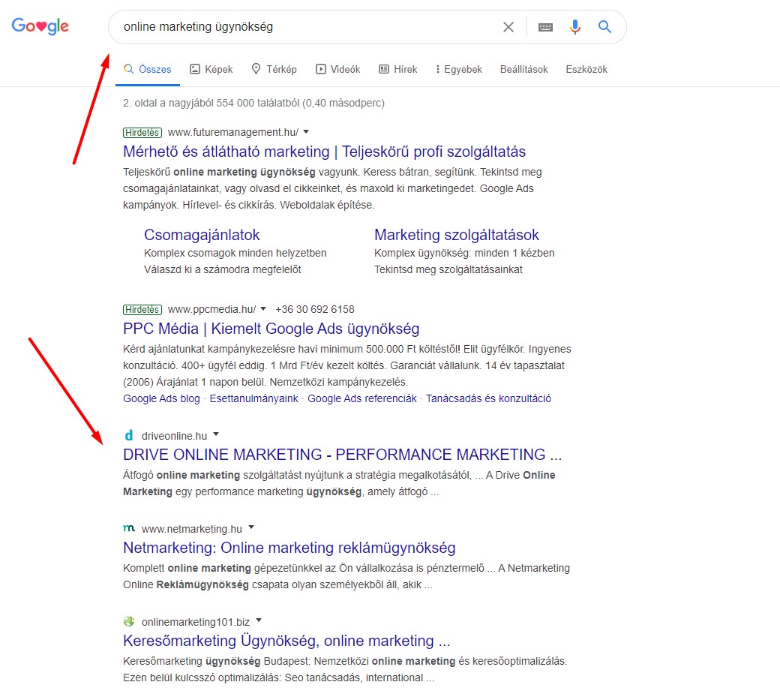The height and width of the screenshot is (700, 780).
Task: Open Netmarketing Online marketing reklámügynökség result
Action: pos(289,547)
